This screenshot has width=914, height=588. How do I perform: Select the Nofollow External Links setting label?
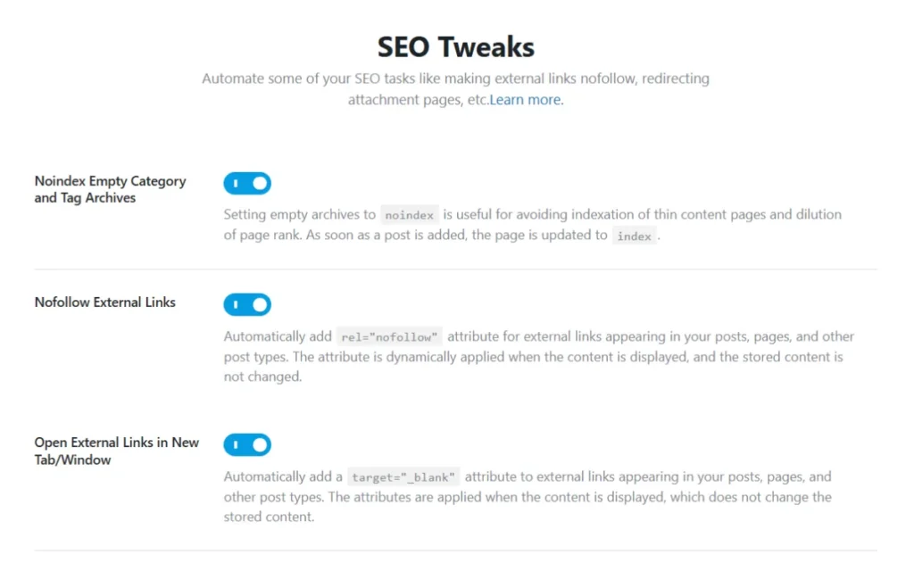click(104, 302)
